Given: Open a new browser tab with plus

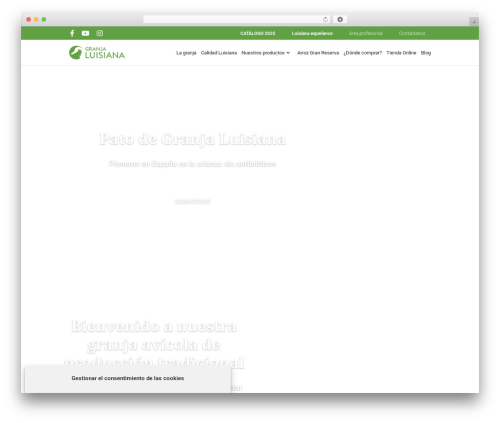Looking at the screenshot, I should [x=474, y=22].
